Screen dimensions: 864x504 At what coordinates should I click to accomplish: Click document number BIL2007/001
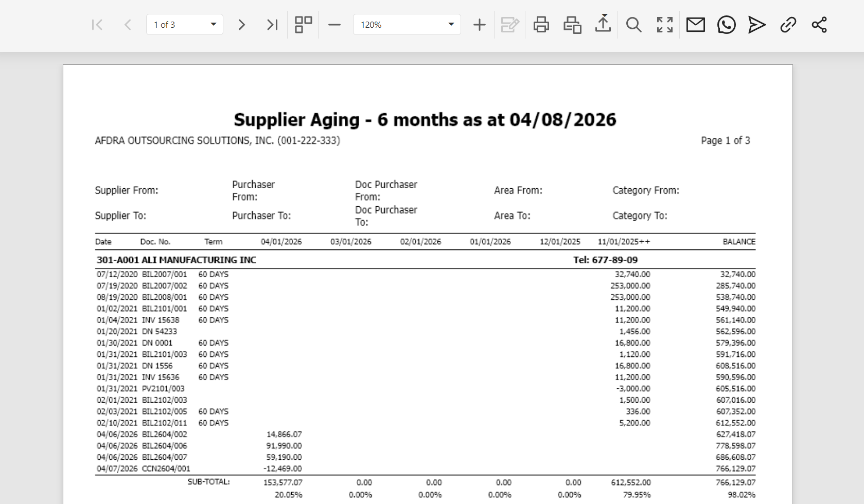[165, 274]
